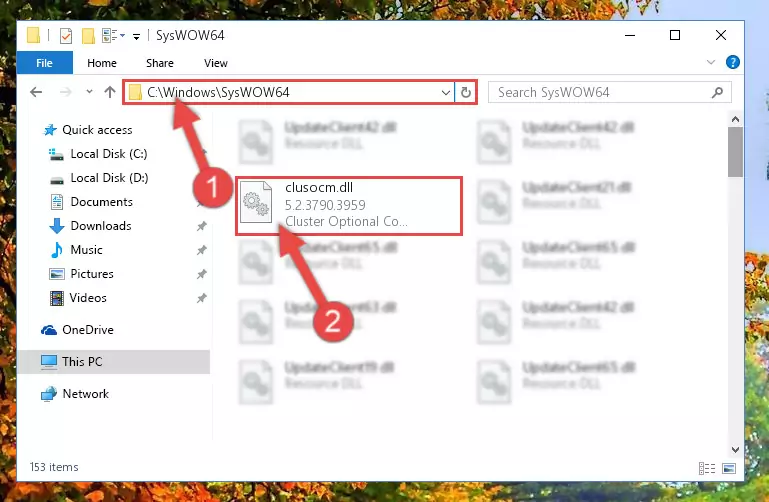Select Network in navigation pane
Screen dimensions: 769x502
tap(85, 394)
